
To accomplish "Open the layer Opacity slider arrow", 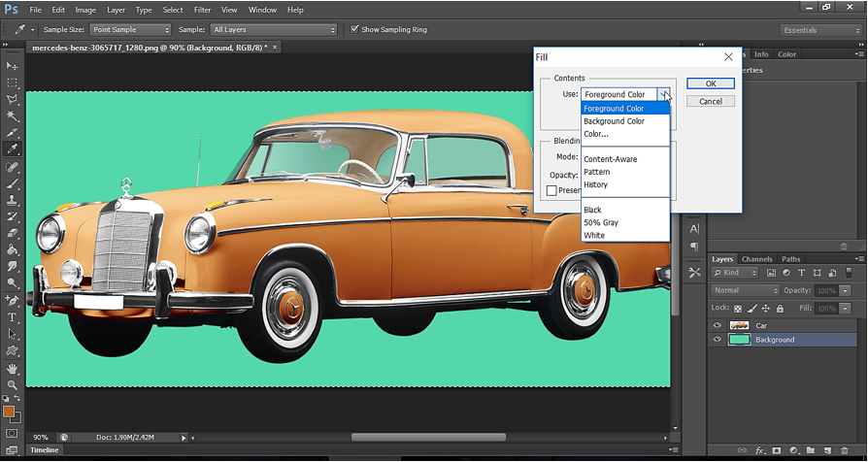I will tap(845, 290).
